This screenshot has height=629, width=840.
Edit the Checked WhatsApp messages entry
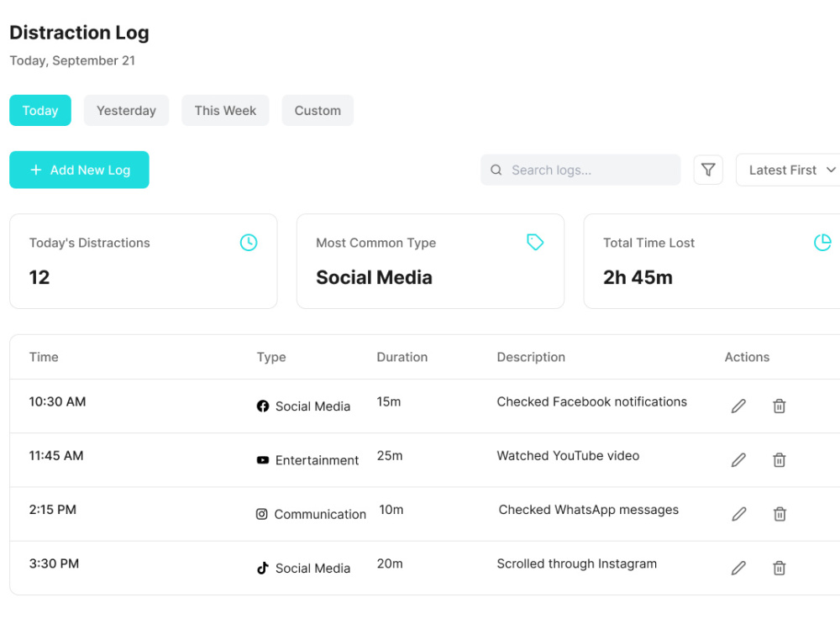738,514
